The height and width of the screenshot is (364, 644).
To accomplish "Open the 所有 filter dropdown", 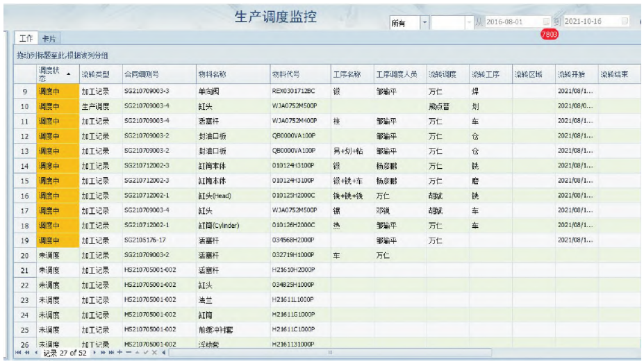I will [424, 22].
